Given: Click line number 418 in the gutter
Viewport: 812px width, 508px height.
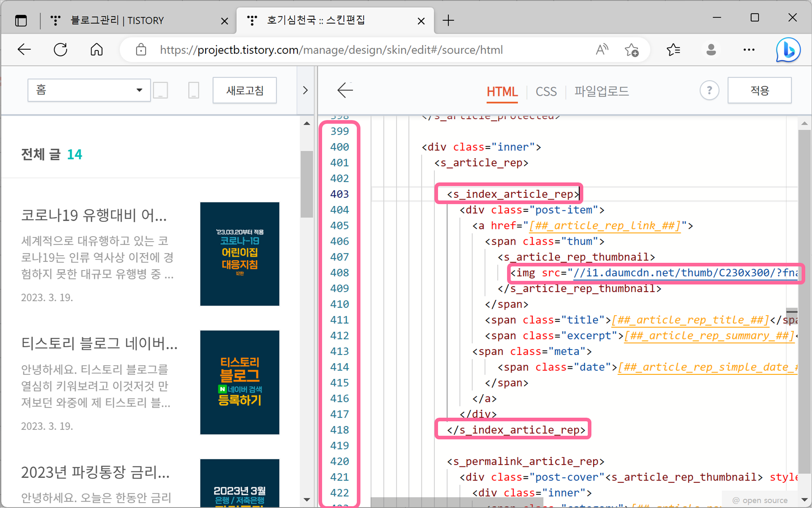Looking at the screenshot, I should coord(339,430).
